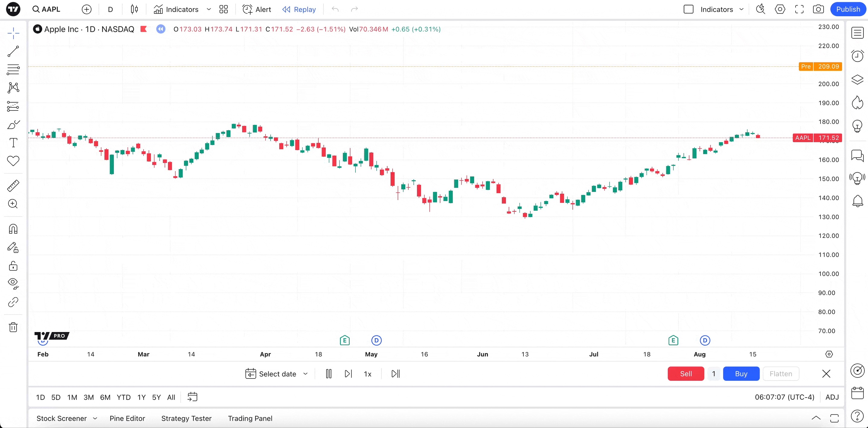This screenshot has height=428, width=868.
Task: Open the Pine Editor tab
Action: point(127,418)
